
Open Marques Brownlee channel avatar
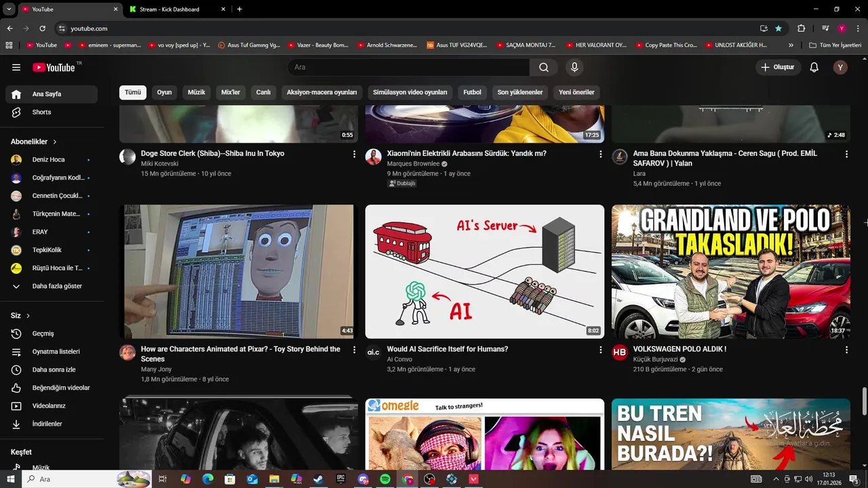coord(374,157)
